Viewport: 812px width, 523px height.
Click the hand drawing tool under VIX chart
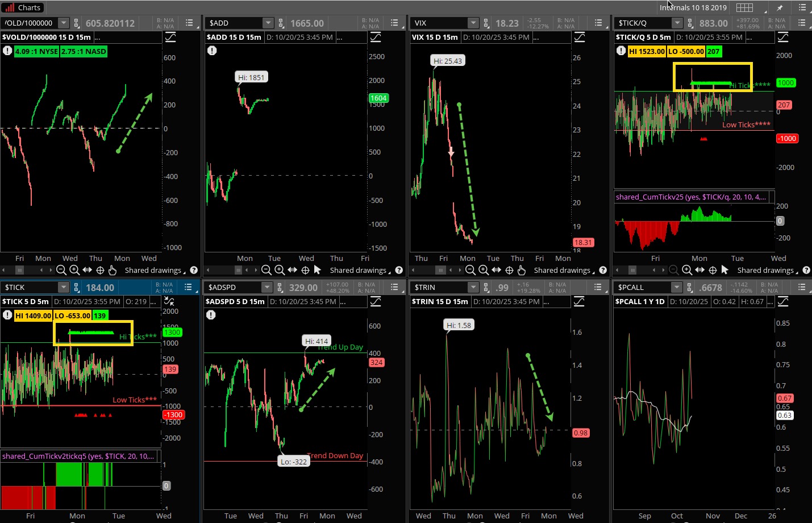click(521, 270)
